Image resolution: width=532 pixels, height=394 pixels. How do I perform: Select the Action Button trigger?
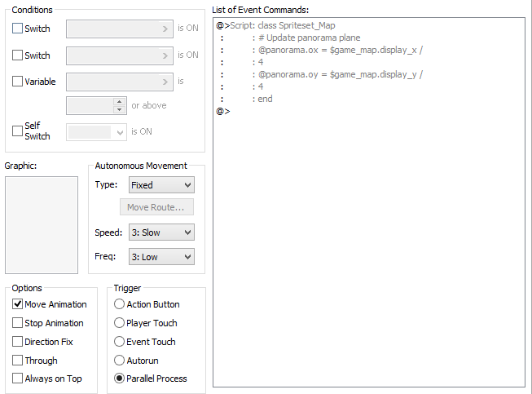[120, 304]
